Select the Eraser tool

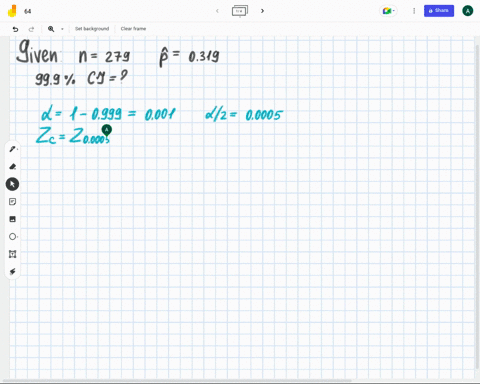(12, 166)
